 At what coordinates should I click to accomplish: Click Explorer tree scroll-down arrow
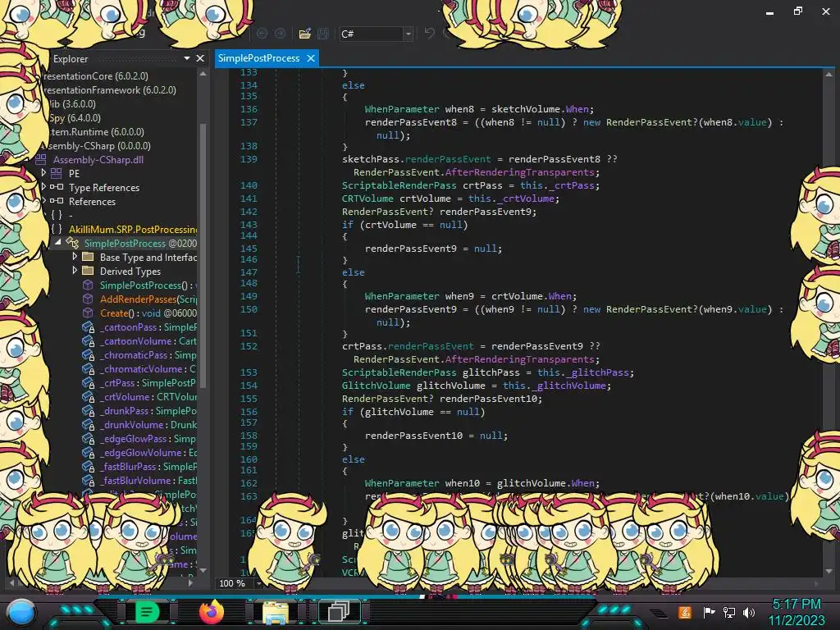click(x=203, y=571)
